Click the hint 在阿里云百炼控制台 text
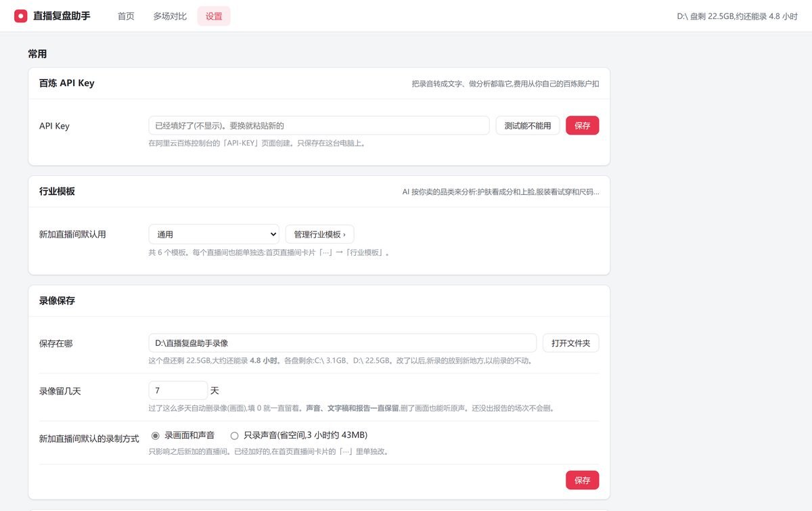This screenshot has width=812, height=511. click(x=258, y=143)
